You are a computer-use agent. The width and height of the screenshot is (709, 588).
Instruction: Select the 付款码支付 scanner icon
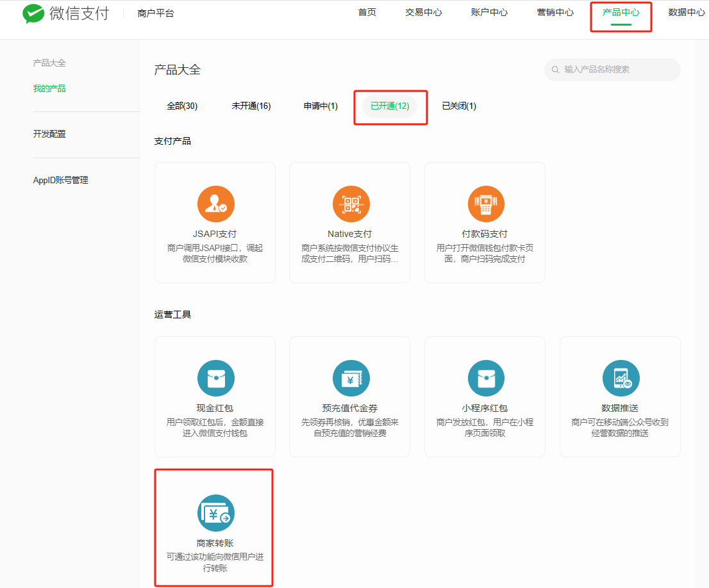[x=486, y=204]
